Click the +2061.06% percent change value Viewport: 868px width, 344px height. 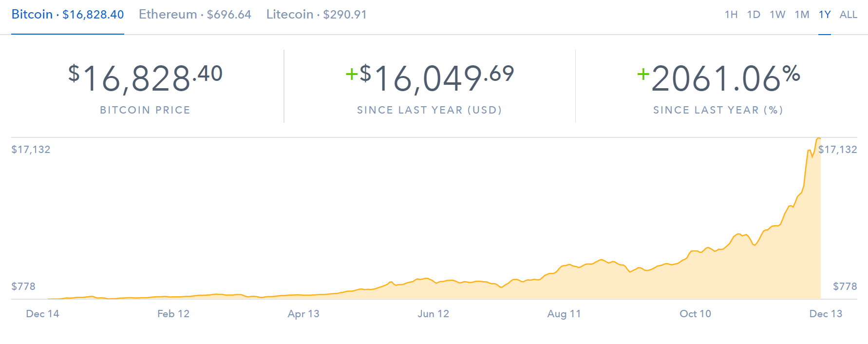718,78
